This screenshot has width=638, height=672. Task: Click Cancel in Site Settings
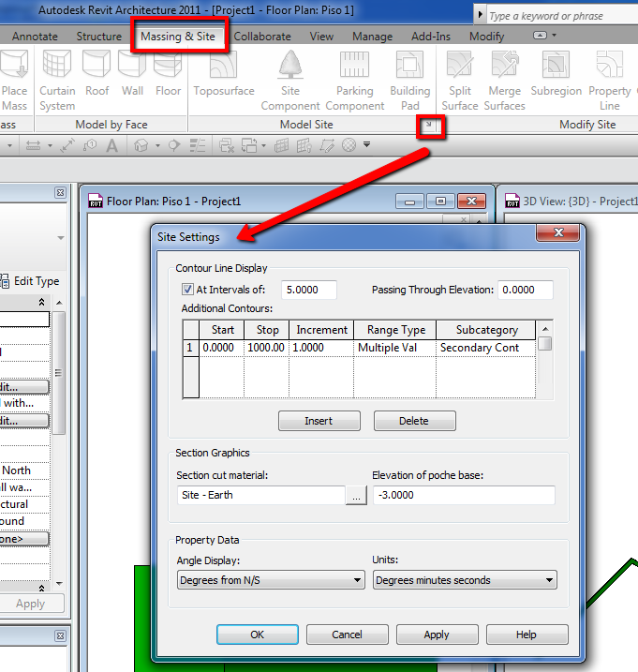347,635
